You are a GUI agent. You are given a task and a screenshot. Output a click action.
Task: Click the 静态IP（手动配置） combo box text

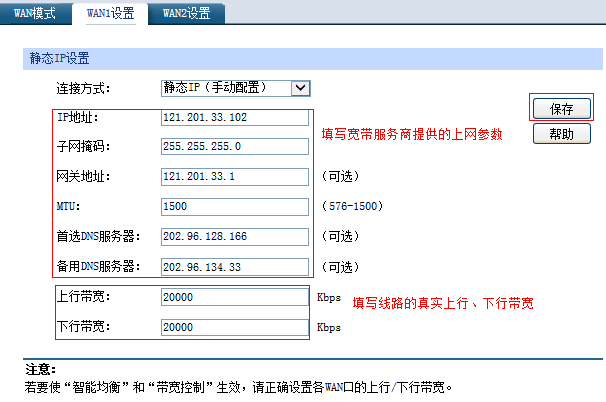pos(225,88)
